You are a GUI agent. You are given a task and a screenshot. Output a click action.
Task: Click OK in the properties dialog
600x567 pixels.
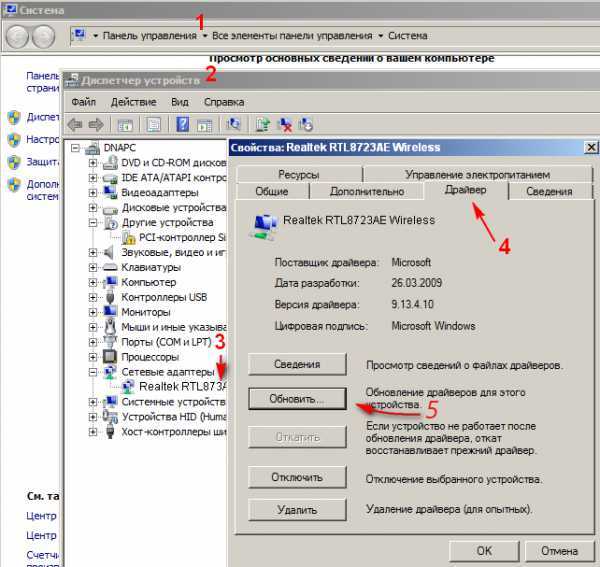coord(484,551)
